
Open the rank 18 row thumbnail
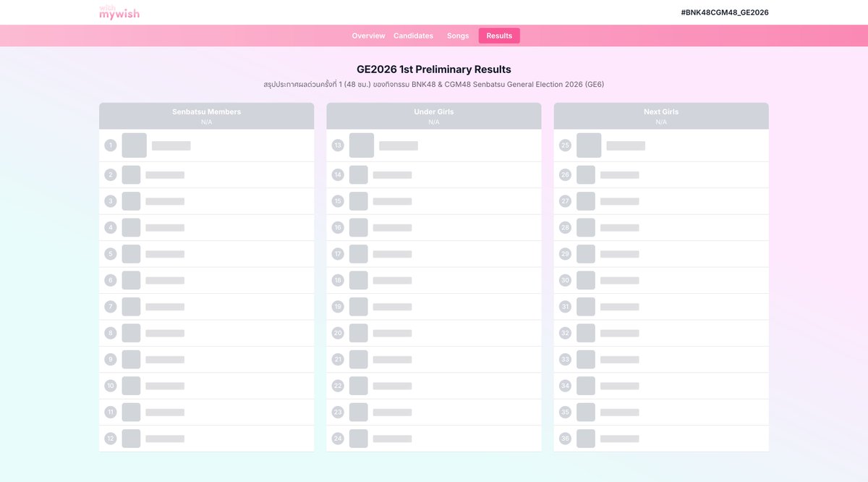tap(358, 281)
